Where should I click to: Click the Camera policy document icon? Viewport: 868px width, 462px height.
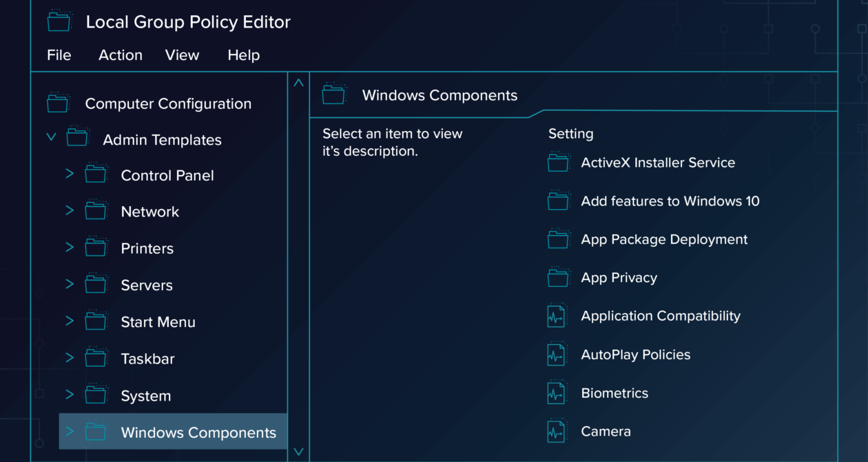(x=556, y=432)
